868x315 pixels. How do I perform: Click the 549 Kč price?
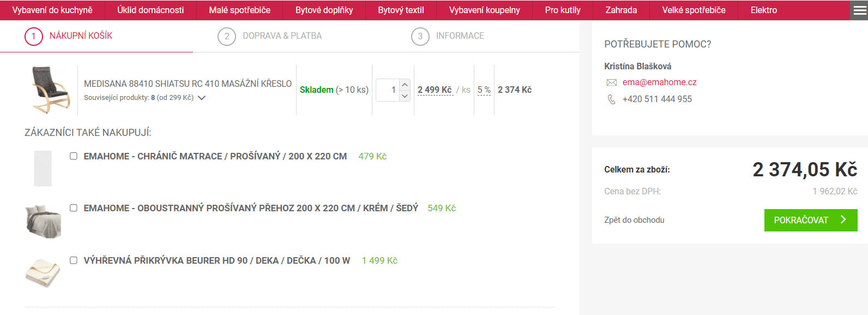(442, 208)
